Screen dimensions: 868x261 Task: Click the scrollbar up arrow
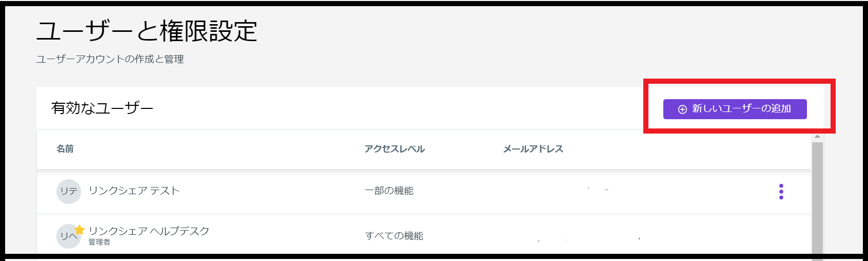[817, 137]
